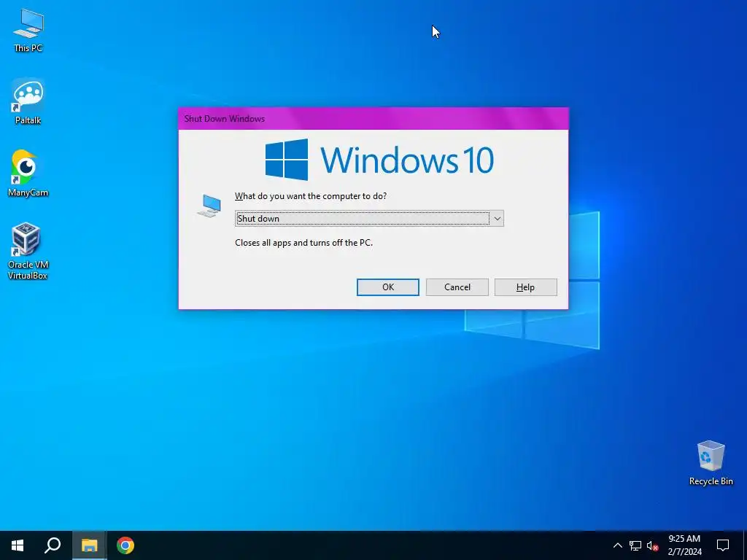Click the Windows 10 logo banner

click(379, 160)
